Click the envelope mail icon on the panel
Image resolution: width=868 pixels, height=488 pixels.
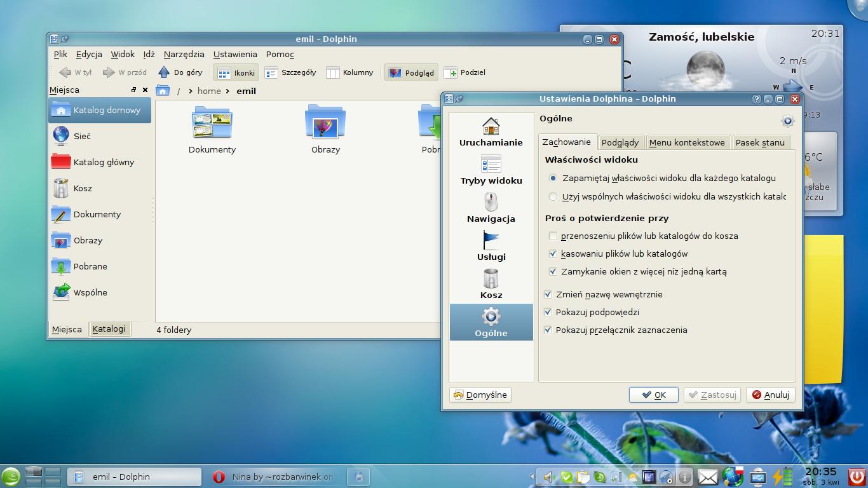click(x=708, y=477)
